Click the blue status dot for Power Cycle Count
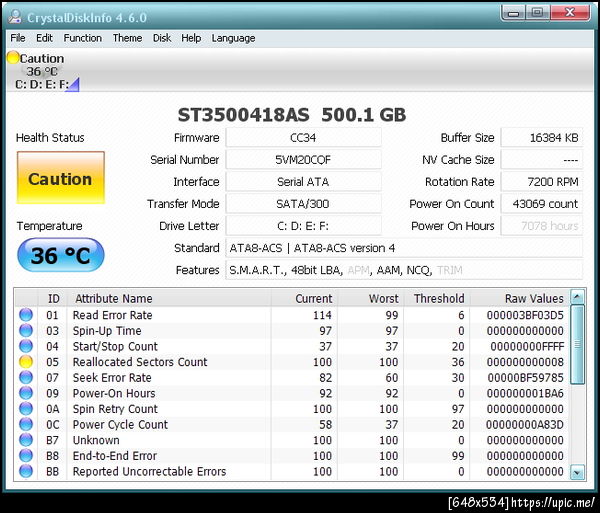The image size is (600, 513). point(26,425)
